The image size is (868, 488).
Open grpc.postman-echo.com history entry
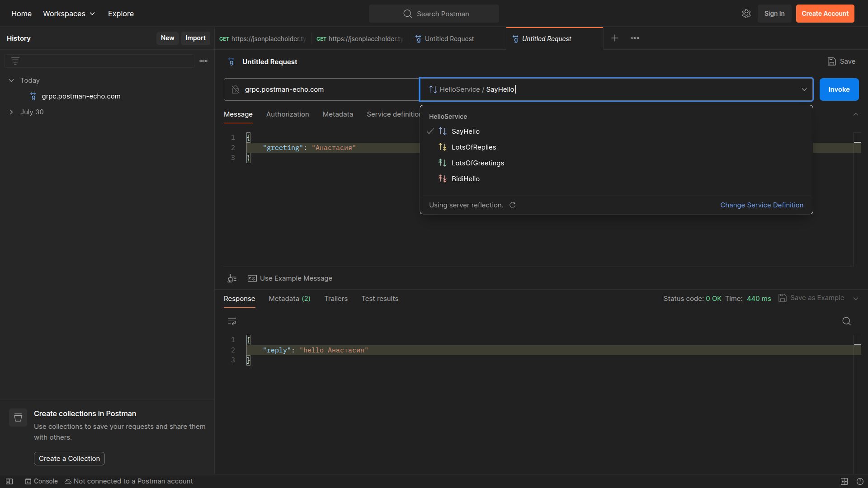tap(81, 96)
